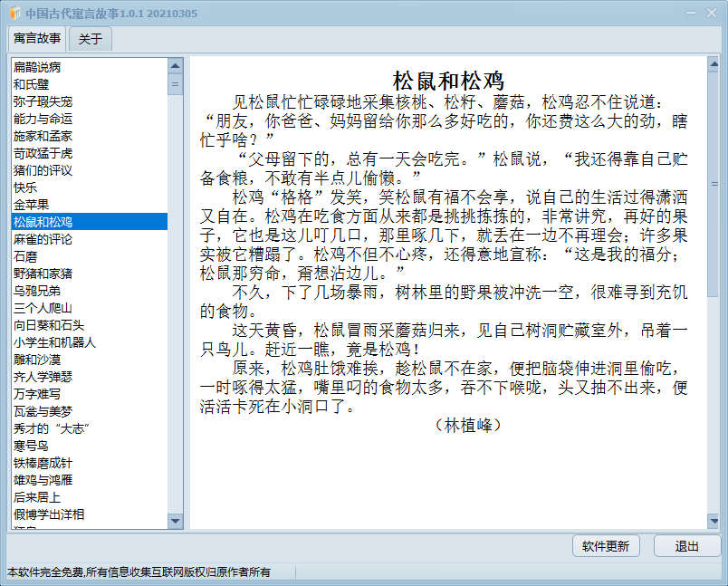The height and width of the screenshot is (586, 728).
Task: Switch to the 寓言故事 tab
Action: [36, 39]
